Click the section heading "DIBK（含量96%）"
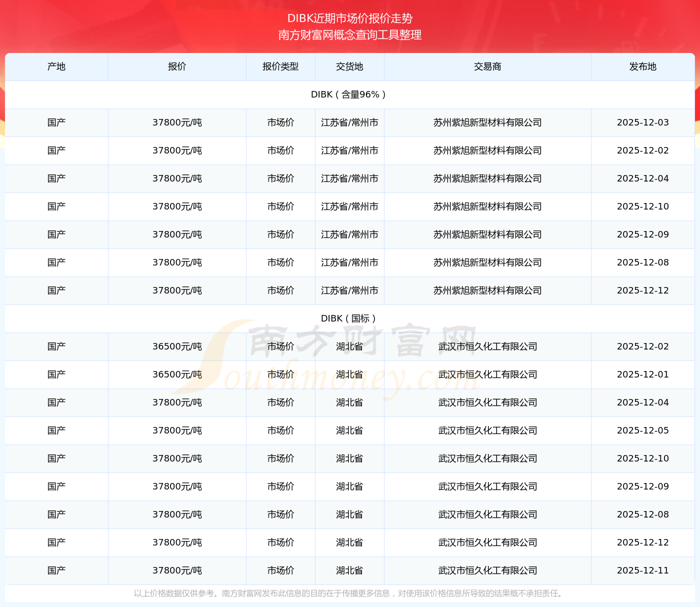Screen dimensions: 700x607 [x=350, y=94]
